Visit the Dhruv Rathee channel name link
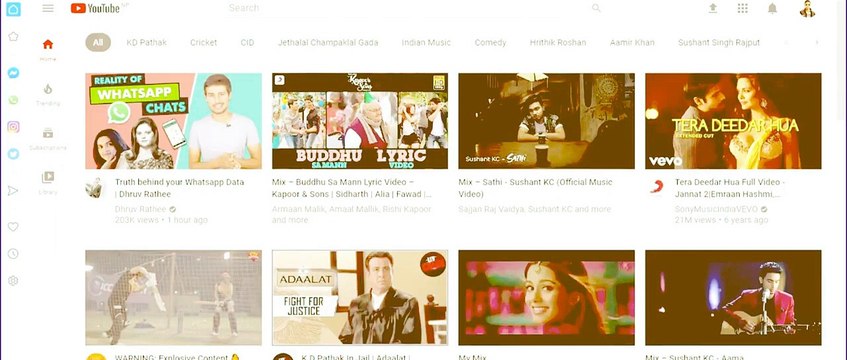This screenshot has height=360, width=847. click(x=140, y=209)
